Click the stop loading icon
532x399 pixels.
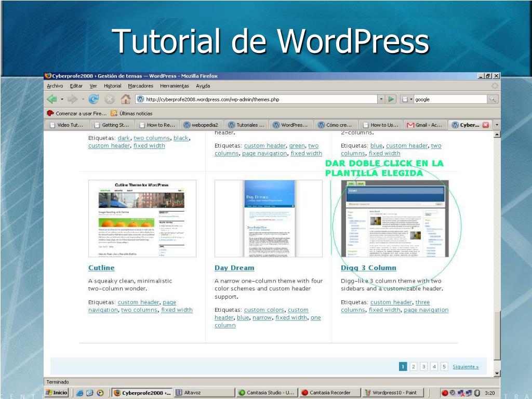[x=110, y=99]
